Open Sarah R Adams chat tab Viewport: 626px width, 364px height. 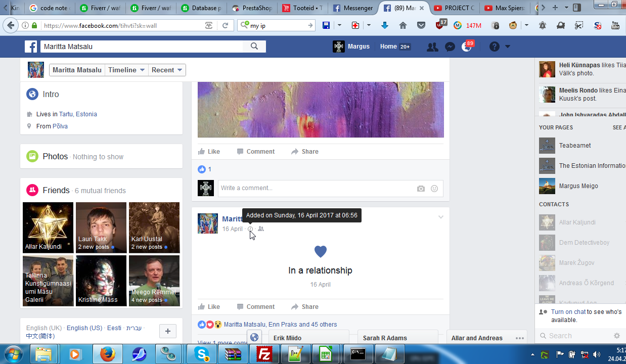[x=398, y=337]
